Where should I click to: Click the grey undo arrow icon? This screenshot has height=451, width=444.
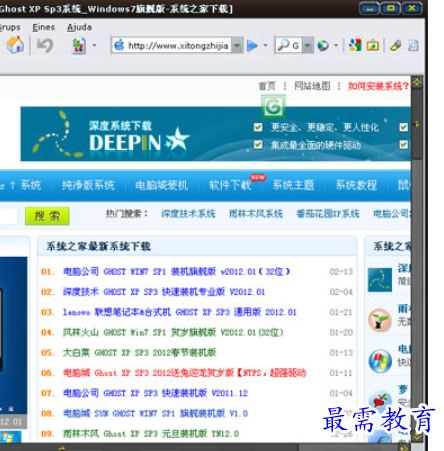coord(45,45)
